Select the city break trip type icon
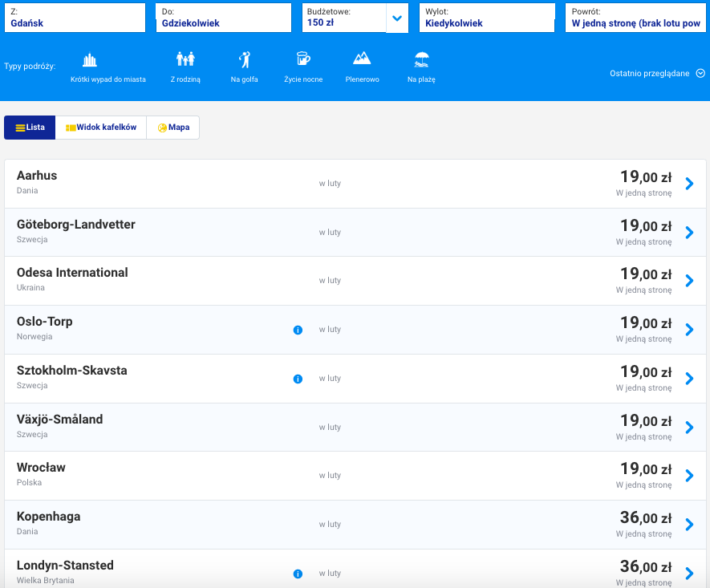The width and height of the screenshot is (710, 588). click(x=90, y=60)
